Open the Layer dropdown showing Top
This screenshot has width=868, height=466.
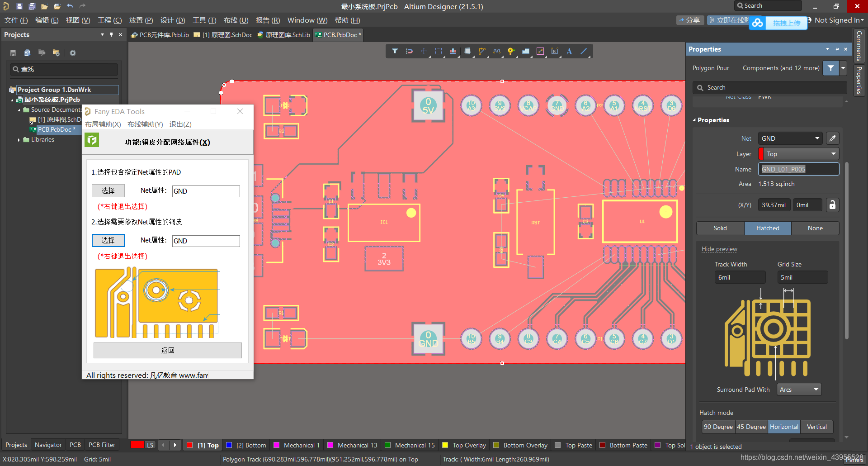point(799,154)
